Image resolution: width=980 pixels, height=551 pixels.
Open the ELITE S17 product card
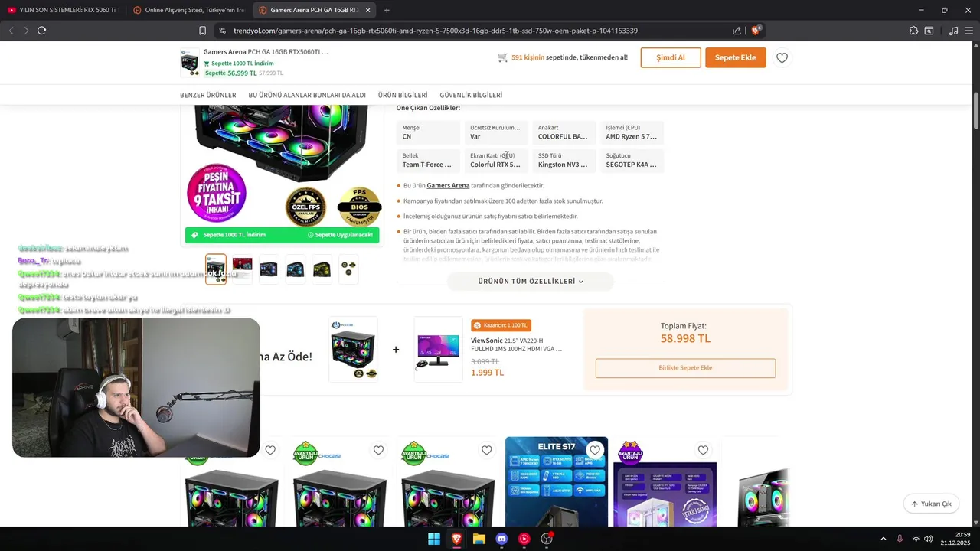(557, 482)
